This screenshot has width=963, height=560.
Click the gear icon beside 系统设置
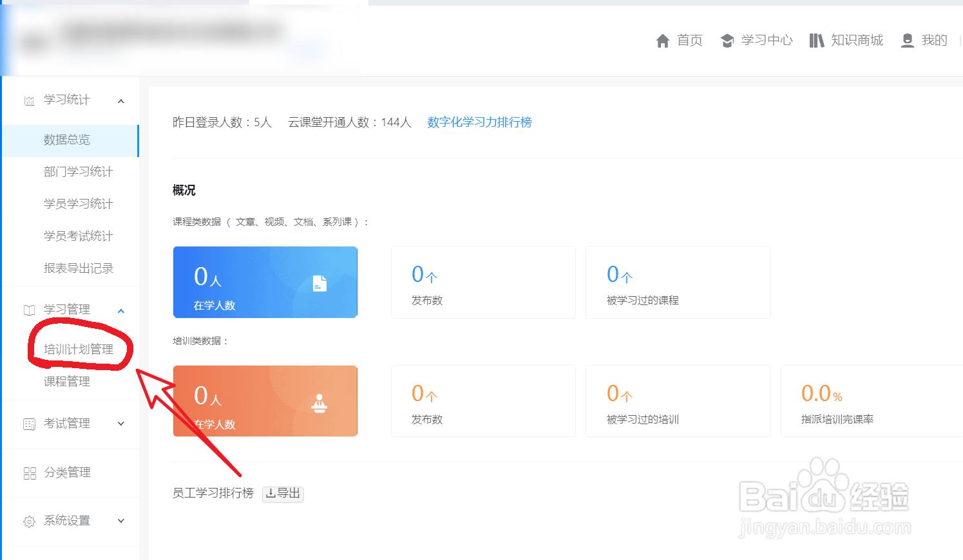tap(29, 521)
